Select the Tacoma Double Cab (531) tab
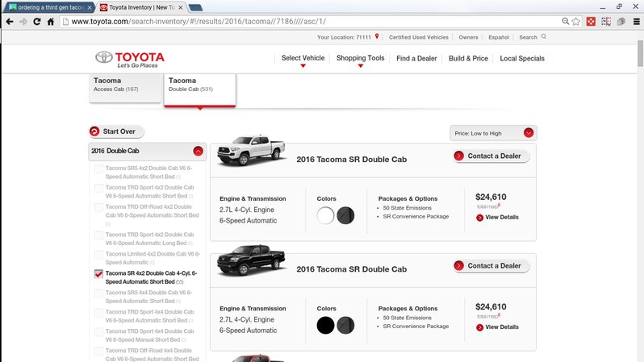The image size is (644, 362). pyautogui.click(x=199, y=89)
